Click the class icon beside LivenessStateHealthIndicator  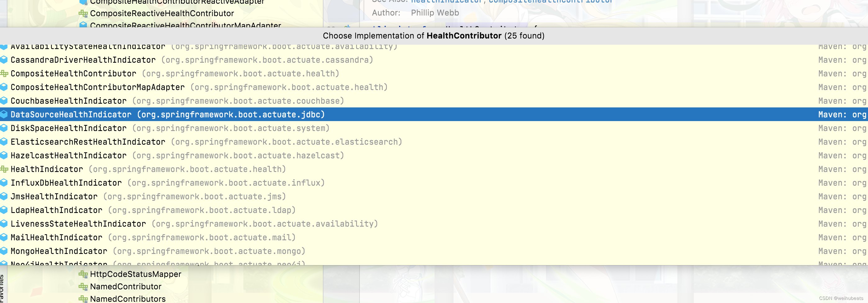pyautogui.click(x=4, y=224)
